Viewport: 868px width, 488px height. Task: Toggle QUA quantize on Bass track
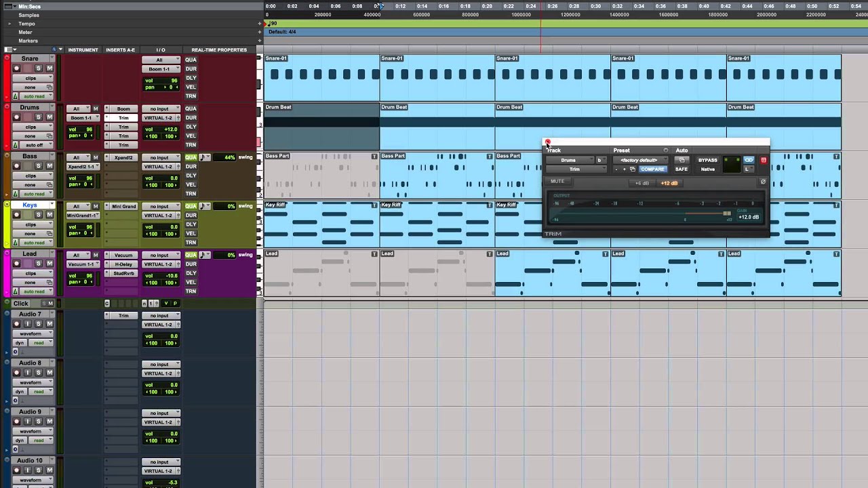coord(191,157)
